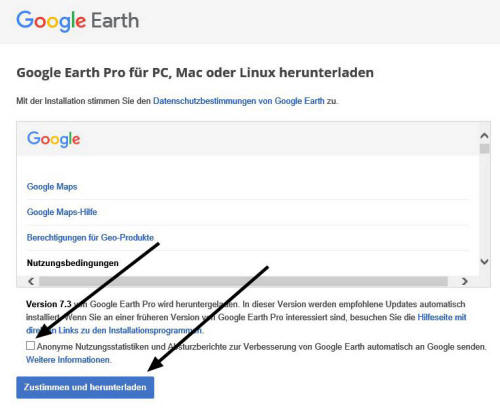
Task: Click the Google Earth logo in header
Action: (x=77, y=21)
